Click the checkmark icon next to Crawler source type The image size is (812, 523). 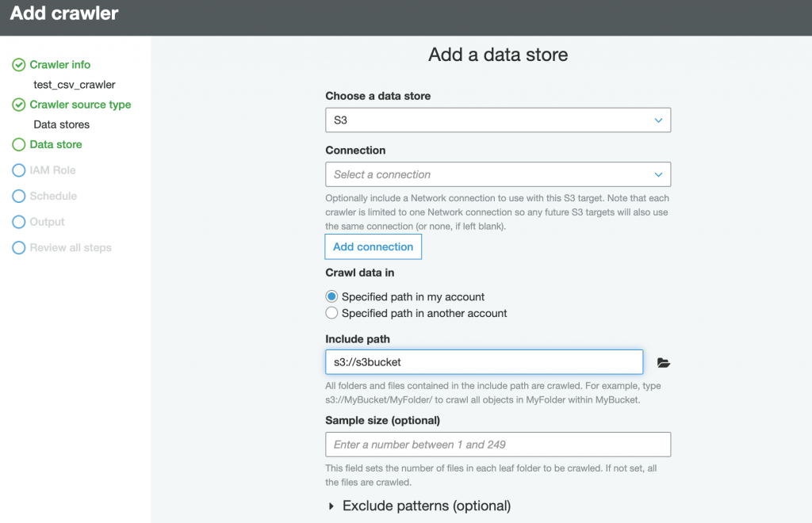[x=19, y=105]
